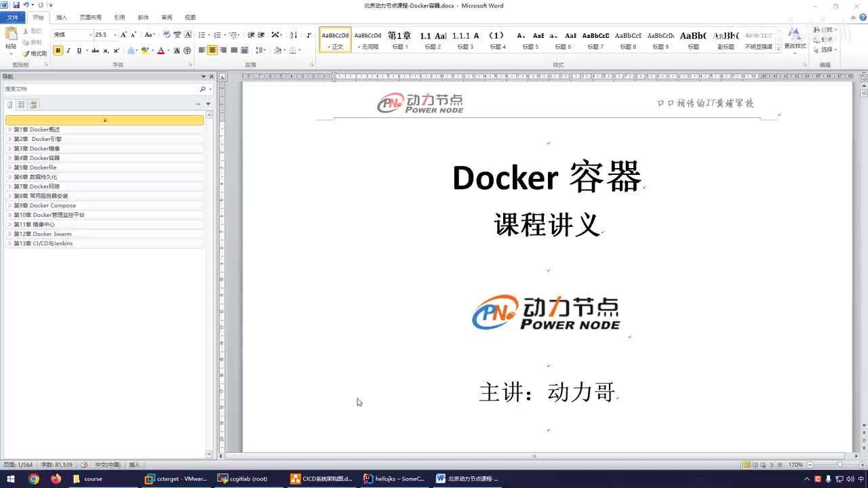868x488 pixels.
Task: Click the 搜索文档 search input field
Action: [100, 89]
